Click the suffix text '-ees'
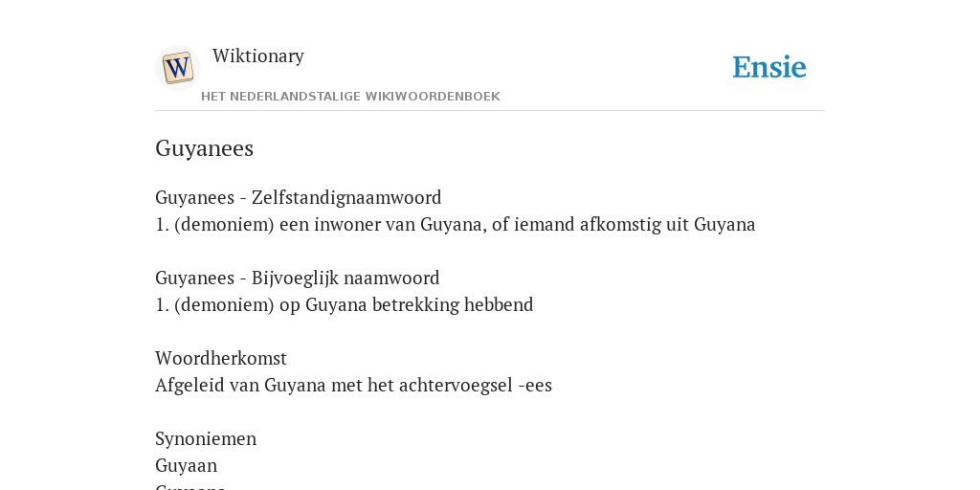Screen dimensions: 980x490 click(536, 386)
